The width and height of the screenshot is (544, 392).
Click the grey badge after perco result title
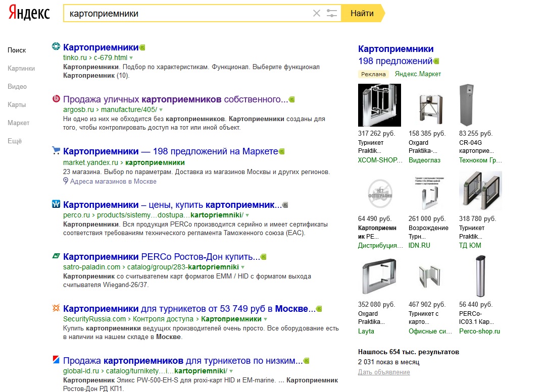click(285, 205)
